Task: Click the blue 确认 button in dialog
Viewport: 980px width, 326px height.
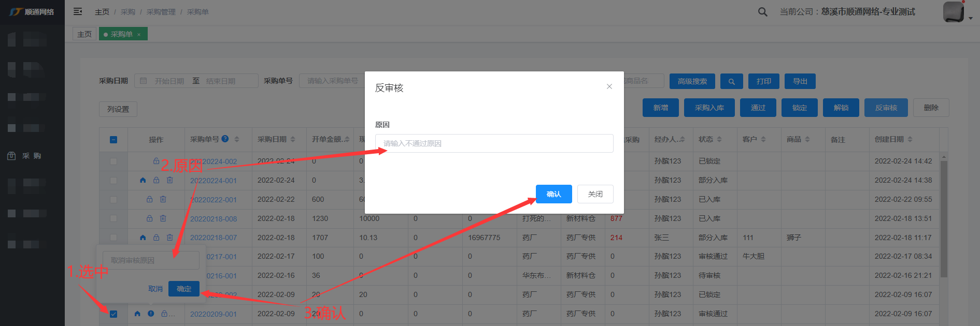Action: point(553,194)
